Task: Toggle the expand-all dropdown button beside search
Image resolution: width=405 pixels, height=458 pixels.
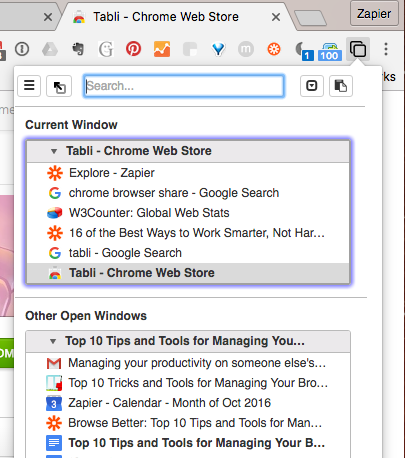Action: coord(312,86)
